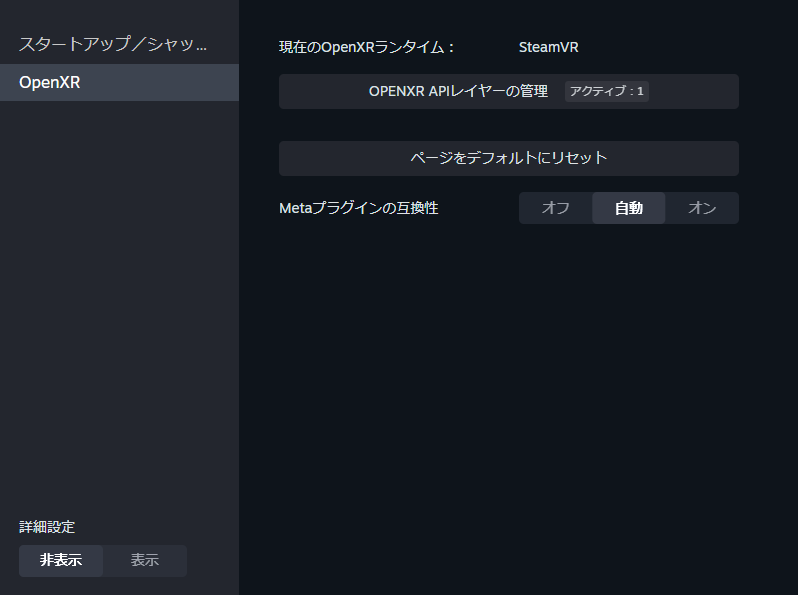Click the 現在のOpenXRランタイム label
Image resolution: width=798 pixels, height=595 pixels.
tap(367, 47)
